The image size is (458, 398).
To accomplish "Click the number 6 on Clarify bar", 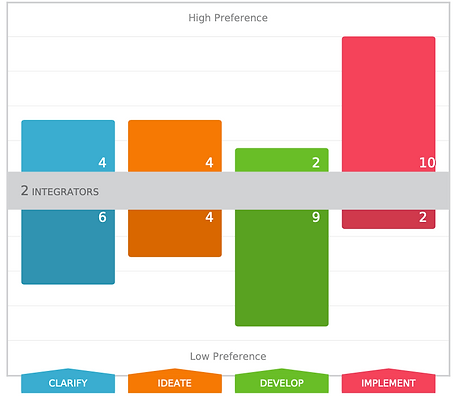I will pyautogui.click(x=102, y=217).
